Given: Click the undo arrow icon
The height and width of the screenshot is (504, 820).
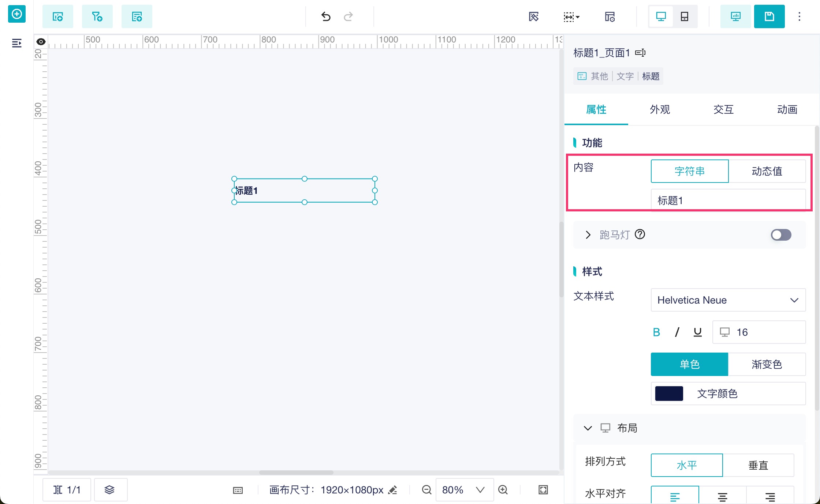Looking at the screenshot, I should (x=325, y=16).
